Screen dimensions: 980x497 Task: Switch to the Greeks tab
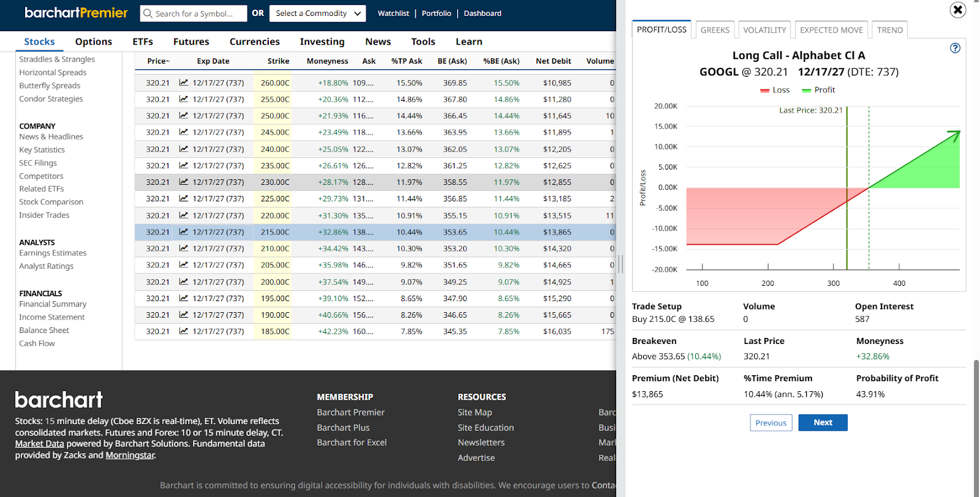[715, 30]
